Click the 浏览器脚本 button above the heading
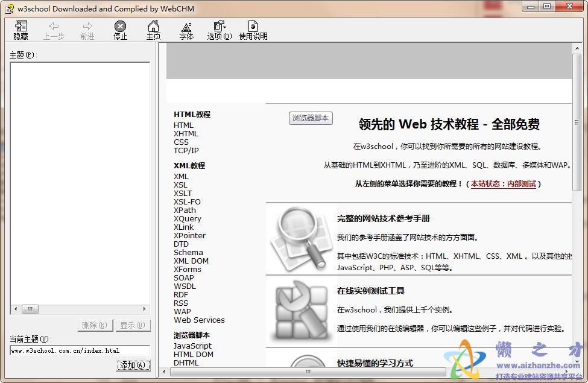Viewport: 588px width, 383px height. pos(310,118)
